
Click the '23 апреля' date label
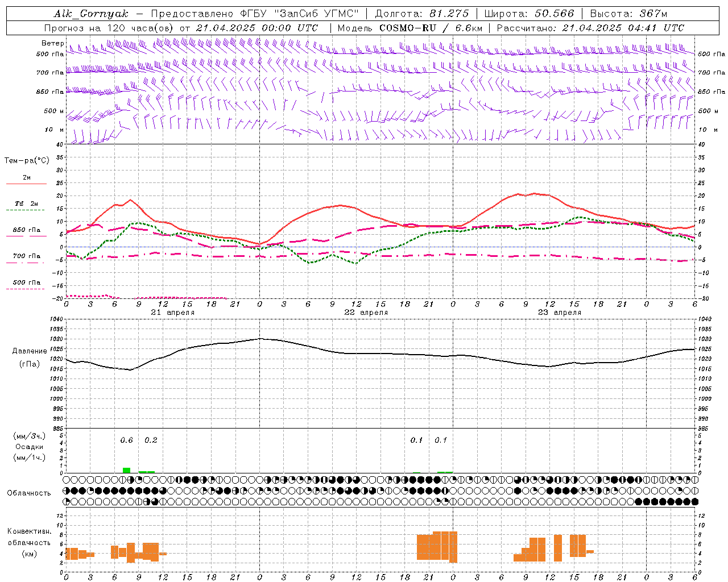(560, 312)
